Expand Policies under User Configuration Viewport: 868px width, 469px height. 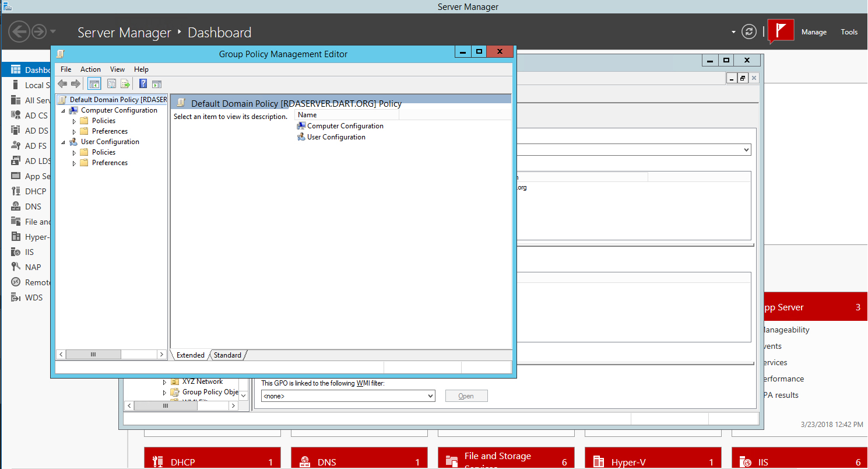pos(74,153)
